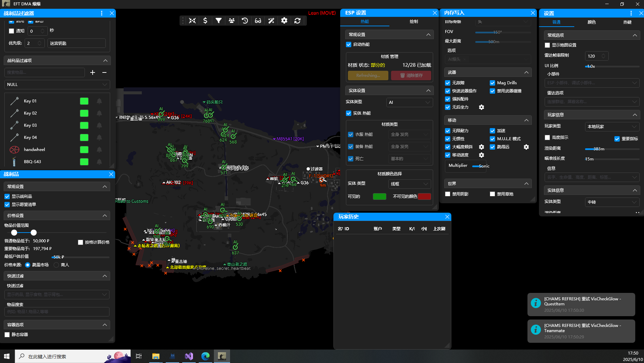This screenshot has width=644, height=363.
Task: Uncheck the 无故障 option
Action: [x=448, y=83]
